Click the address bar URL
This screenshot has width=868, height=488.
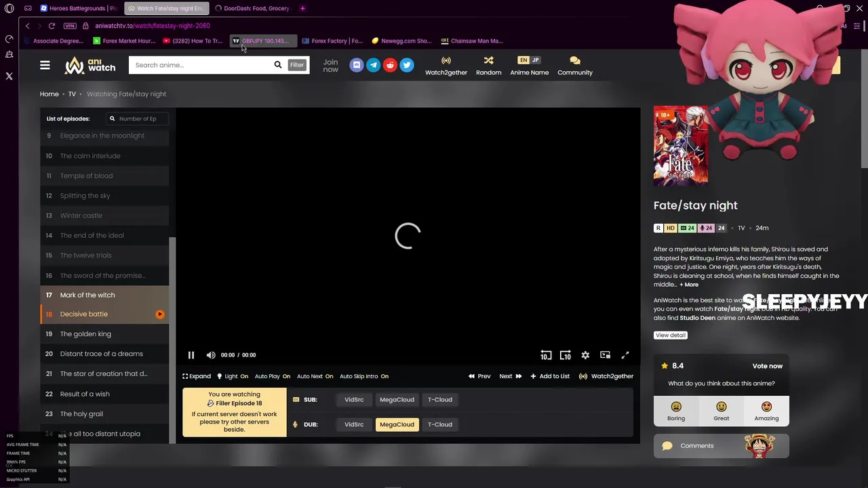(153, 26)
